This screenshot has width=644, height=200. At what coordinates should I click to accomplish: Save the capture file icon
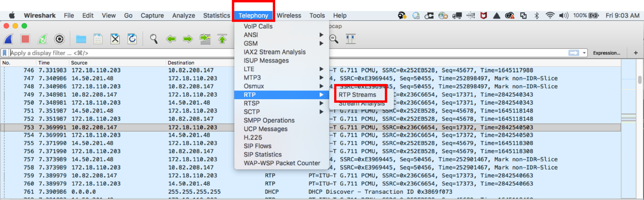[98, 39]
